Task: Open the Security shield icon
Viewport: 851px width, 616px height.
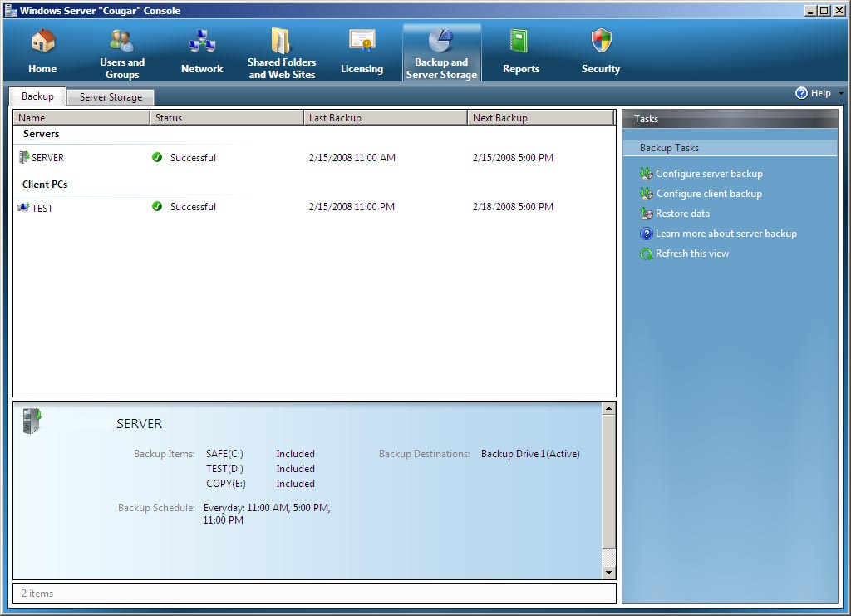Action: click(x=602, y=41)
